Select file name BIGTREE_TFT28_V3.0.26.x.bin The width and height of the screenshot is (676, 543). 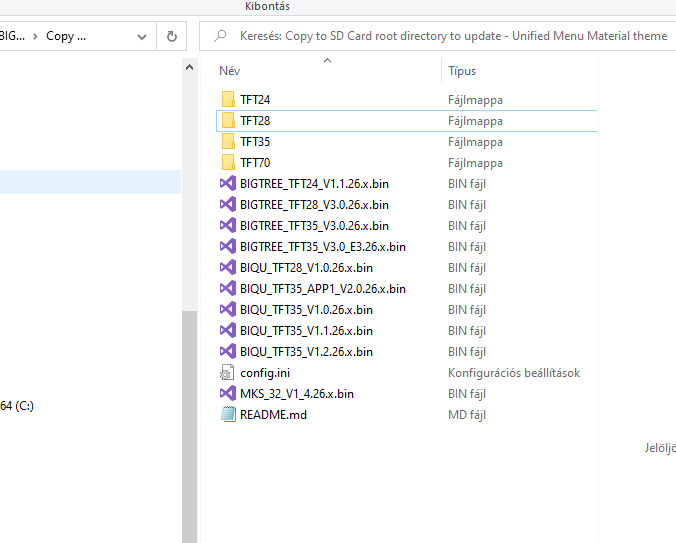click(x=314, y=205)
